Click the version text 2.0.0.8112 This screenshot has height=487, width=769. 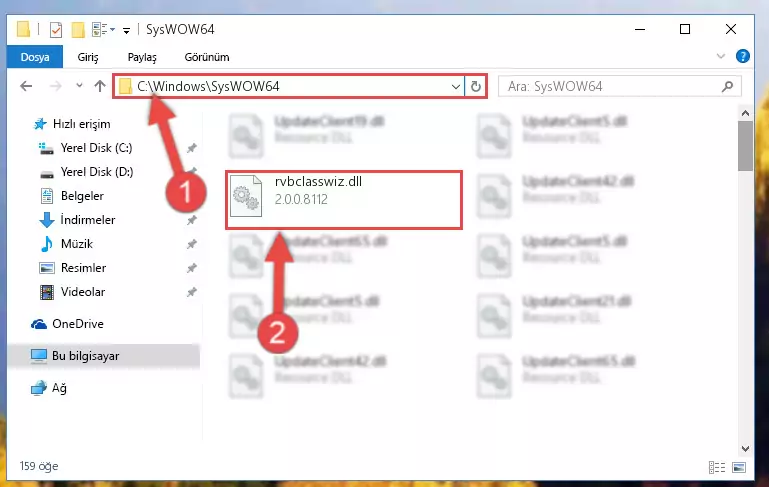tap(301, 200)
